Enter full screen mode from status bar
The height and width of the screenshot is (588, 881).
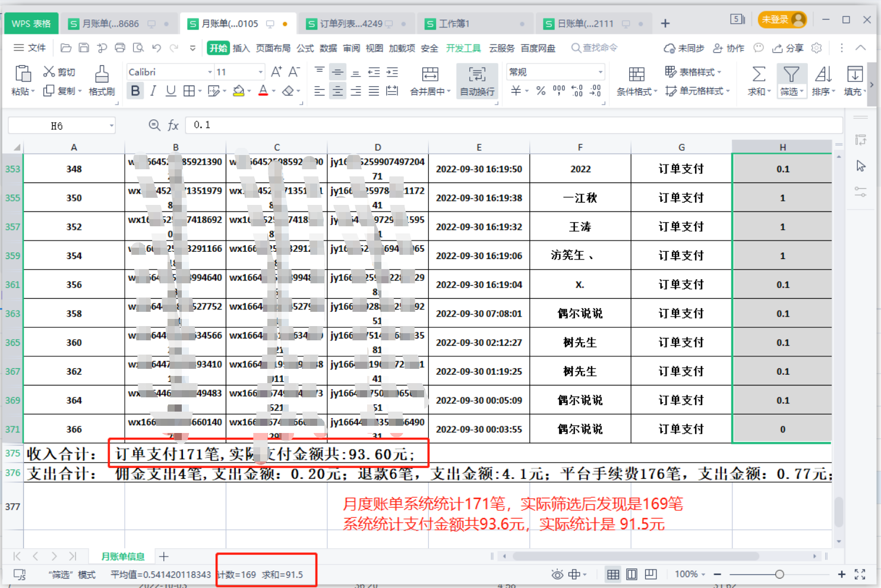[x=860, y=574]
